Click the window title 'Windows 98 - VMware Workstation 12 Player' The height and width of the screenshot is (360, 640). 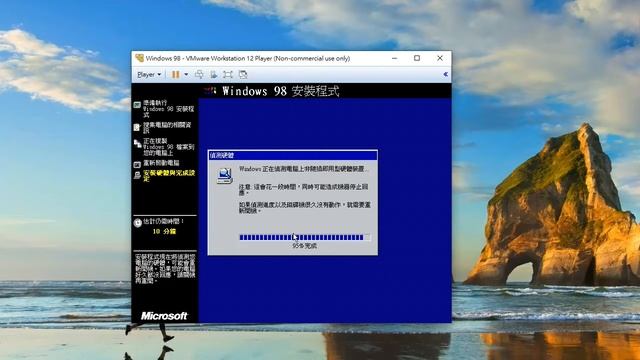(x=248, y=58)
